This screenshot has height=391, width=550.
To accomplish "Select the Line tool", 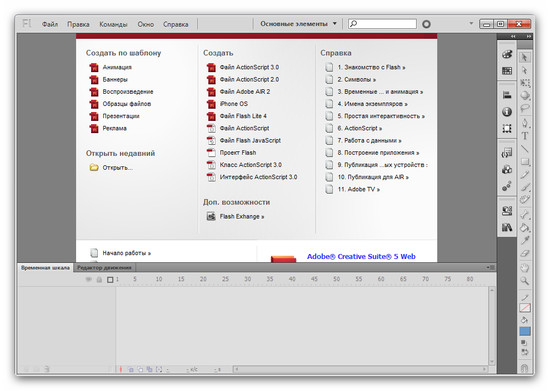I will pyautogui.click(x=525, y=149).
